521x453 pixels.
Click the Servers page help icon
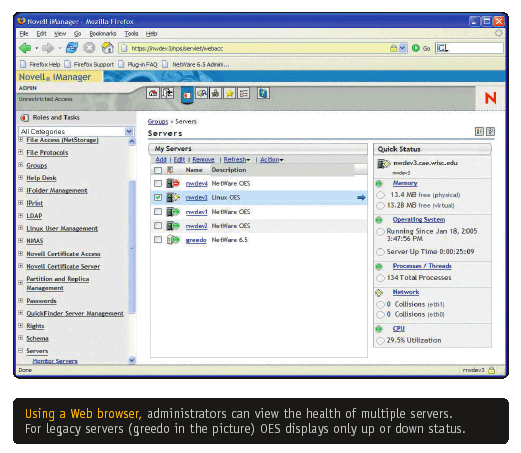(x=490, y=131)
